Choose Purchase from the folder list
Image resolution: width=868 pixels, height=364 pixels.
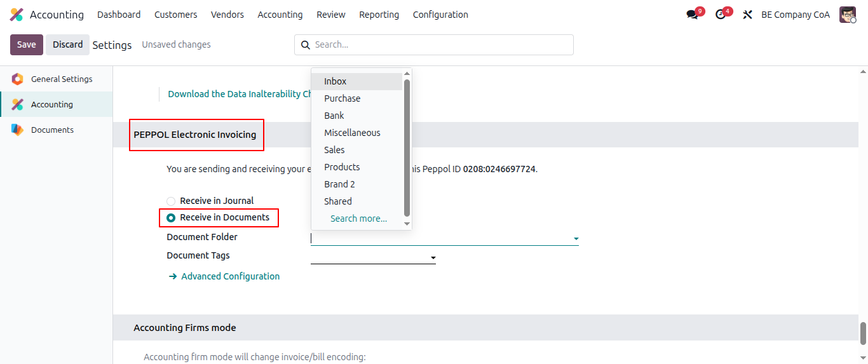click(358, 98)
